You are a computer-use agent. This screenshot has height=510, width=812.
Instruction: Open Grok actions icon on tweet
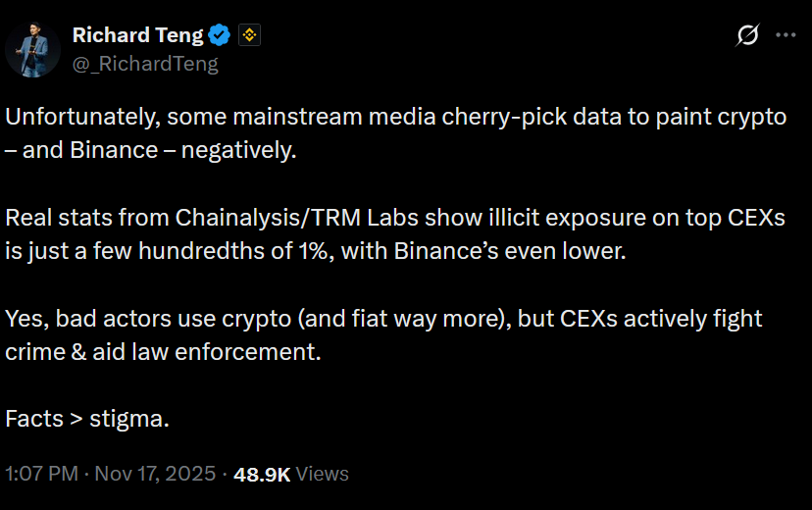(x=747, y=36)
